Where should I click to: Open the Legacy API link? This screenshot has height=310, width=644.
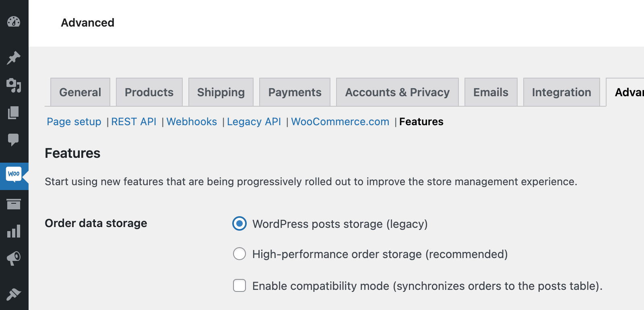click(254, 122)
